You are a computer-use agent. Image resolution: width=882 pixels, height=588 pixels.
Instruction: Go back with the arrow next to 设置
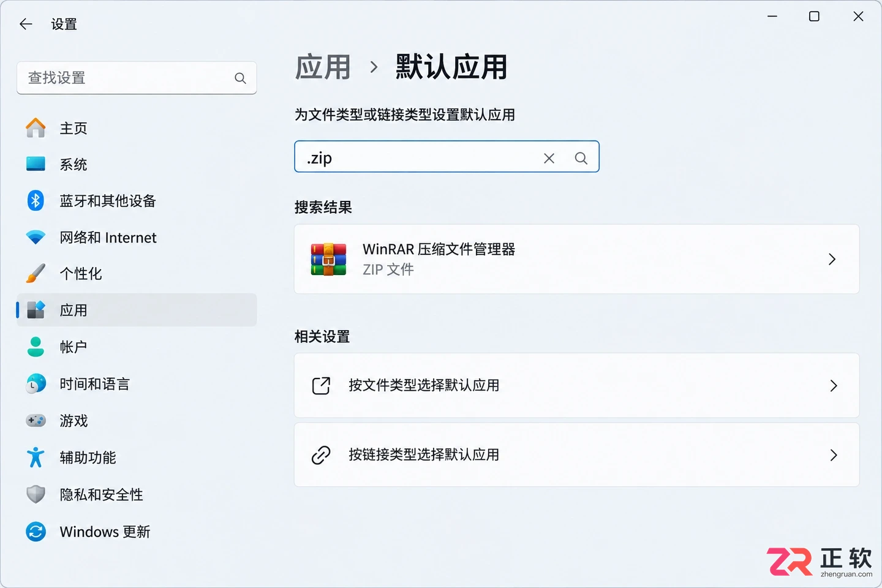[x=26, y=24]
